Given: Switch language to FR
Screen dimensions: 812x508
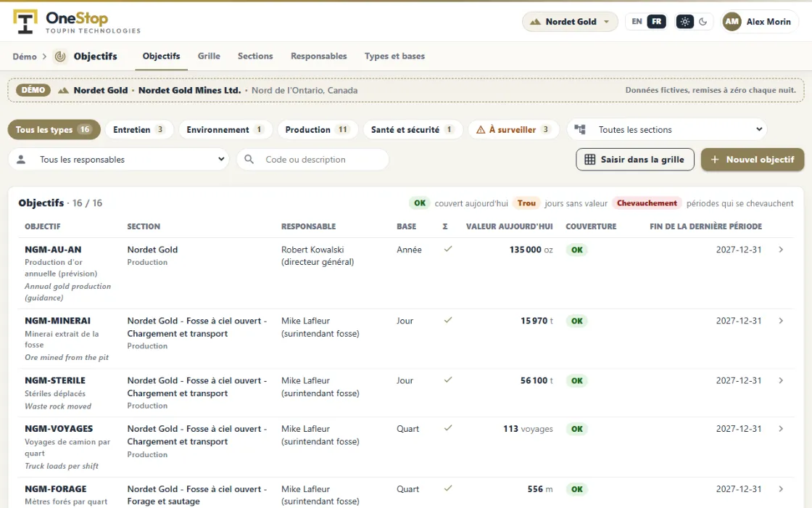Looking at the screenshot, I should [x=656, y=22].
